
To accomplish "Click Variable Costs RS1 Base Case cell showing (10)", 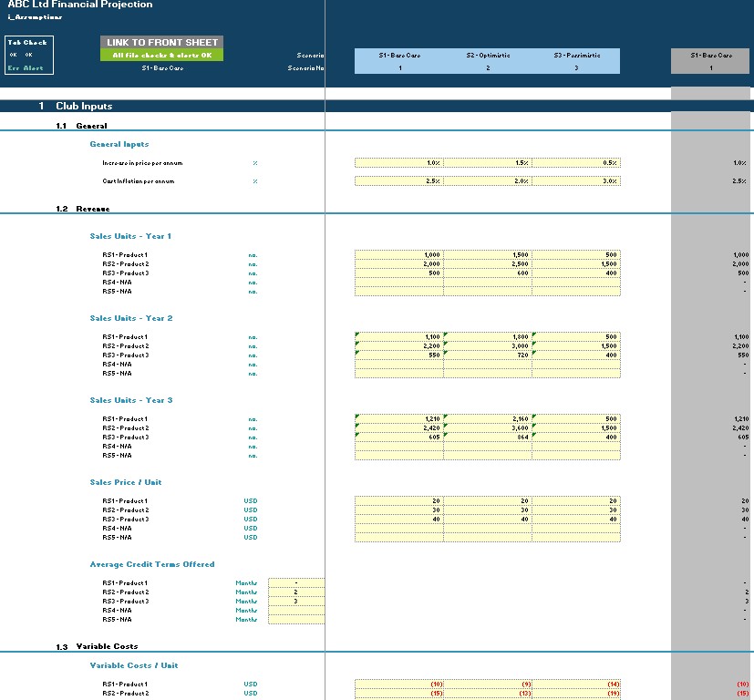I will tap(398, 685).
